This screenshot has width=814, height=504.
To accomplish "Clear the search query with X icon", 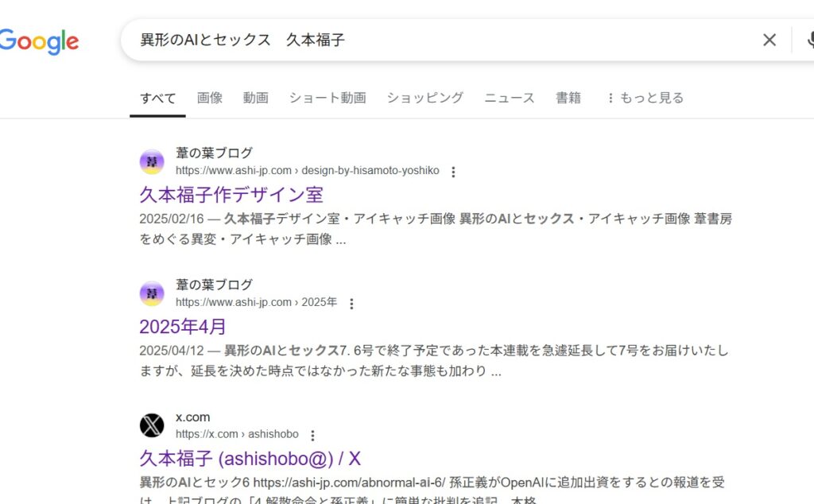I will click(769, 40).
